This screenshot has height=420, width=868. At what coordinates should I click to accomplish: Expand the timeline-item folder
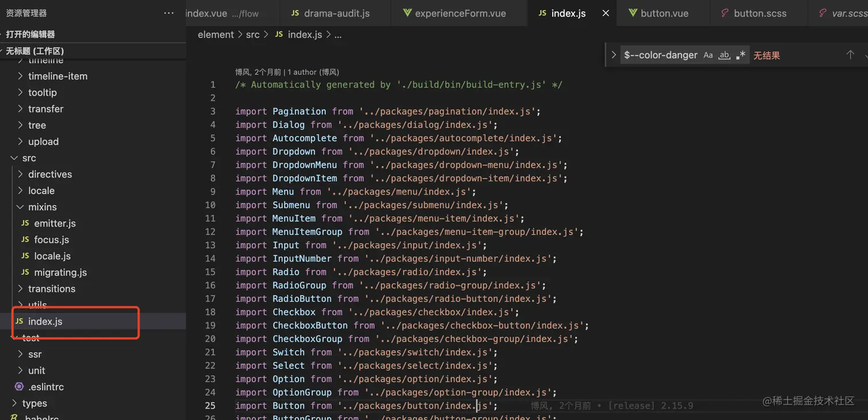pos(57,76)
